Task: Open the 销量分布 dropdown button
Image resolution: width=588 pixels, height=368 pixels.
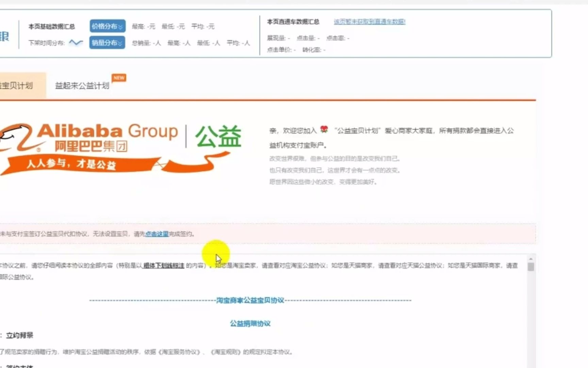Action: pos(108,43)
